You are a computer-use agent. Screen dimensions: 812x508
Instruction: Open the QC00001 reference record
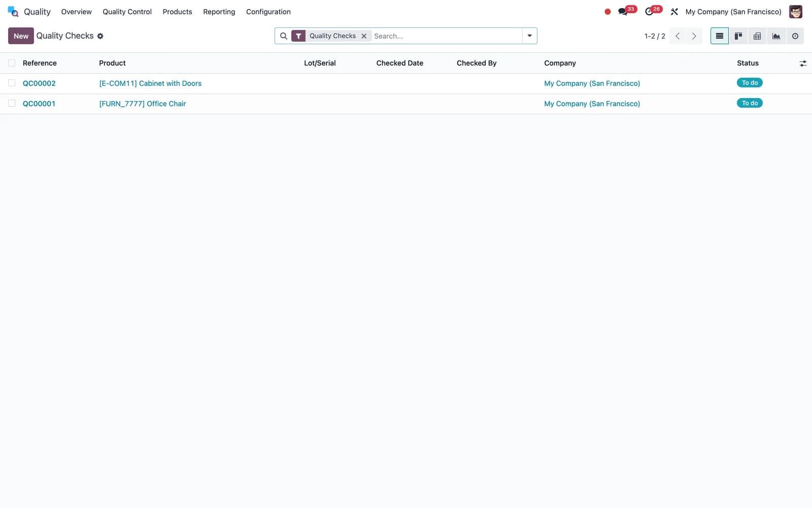tap(39, 104)
